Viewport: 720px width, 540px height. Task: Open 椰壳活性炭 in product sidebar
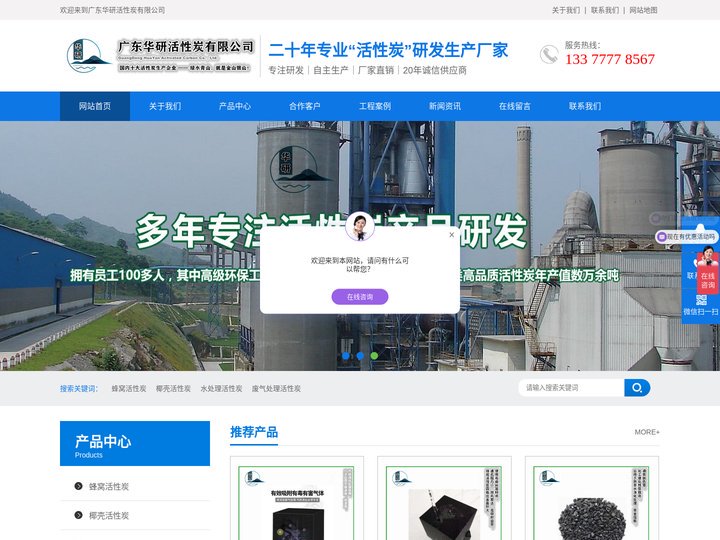[x=109, y=516]
